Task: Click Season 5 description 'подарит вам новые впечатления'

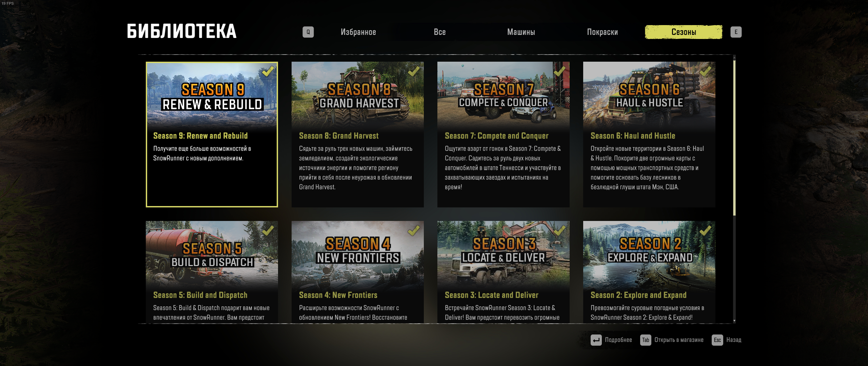Action: point(211,313)
